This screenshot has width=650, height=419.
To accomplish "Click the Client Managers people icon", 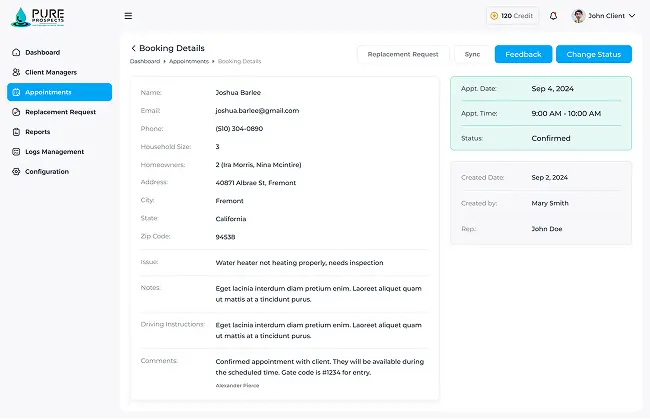I will tap(16, 72).
